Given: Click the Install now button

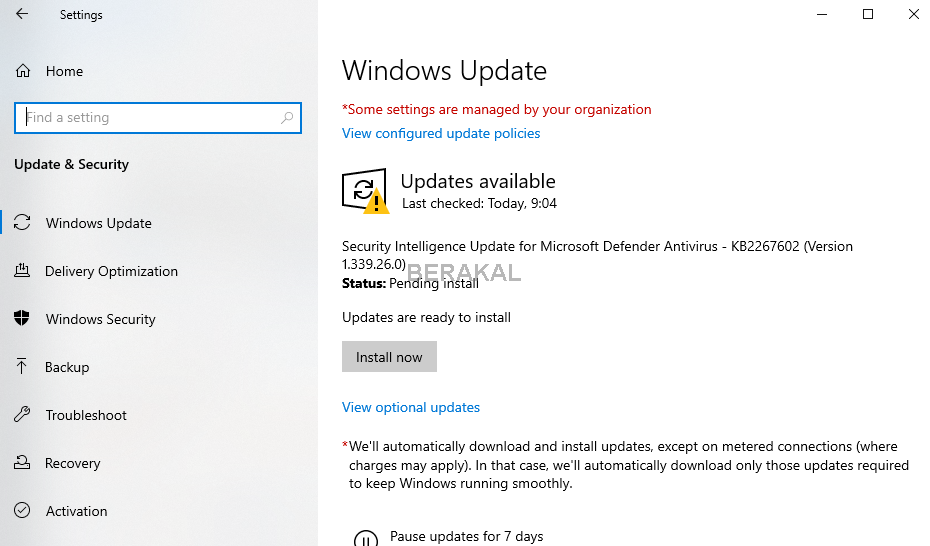Looking at the screenshot, I should click(389, 357).
